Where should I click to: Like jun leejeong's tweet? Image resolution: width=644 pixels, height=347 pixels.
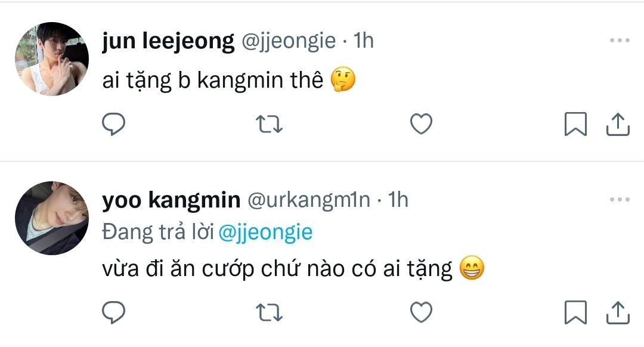tap(422, 124)
